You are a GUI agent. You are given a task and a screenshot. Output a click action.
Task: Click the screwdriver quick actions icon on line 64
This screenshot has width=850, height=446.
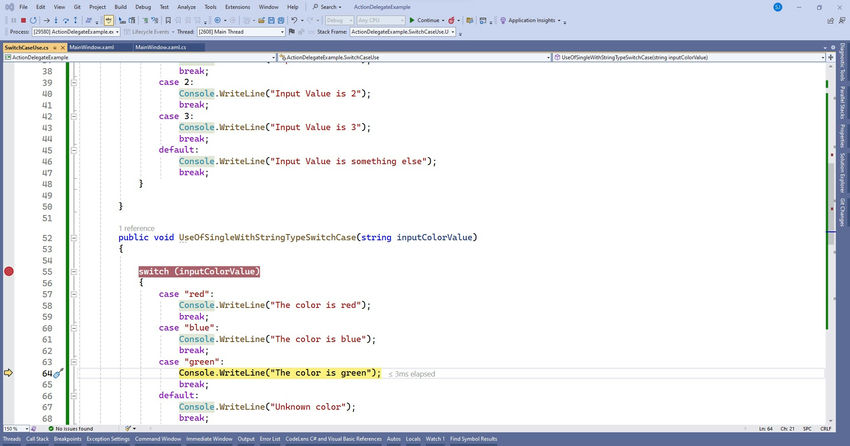tap(58, 373)
